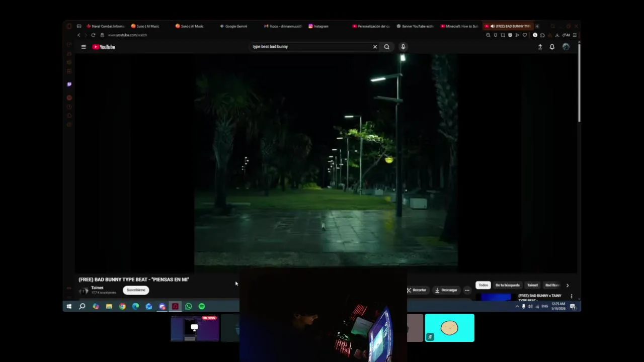The image size is (644, 362).
Task: Click the Descargar button
Action: pos(446,290)
